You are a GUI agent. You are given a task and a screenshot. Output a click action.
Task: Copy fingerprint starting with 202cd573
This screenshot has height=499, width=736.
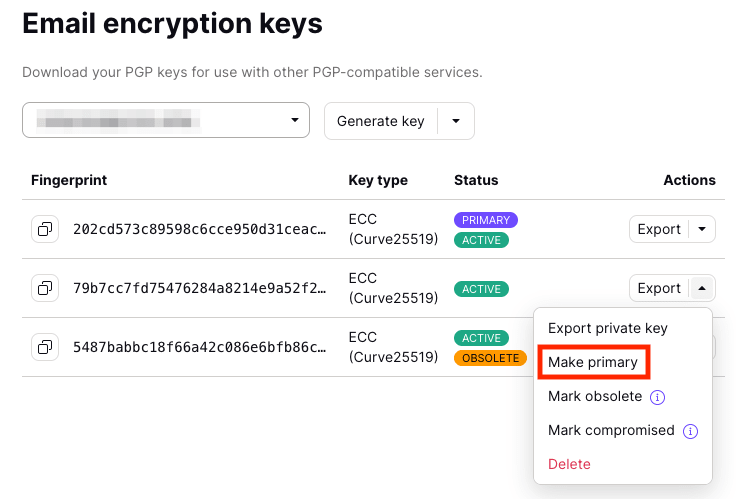[45, 229]
